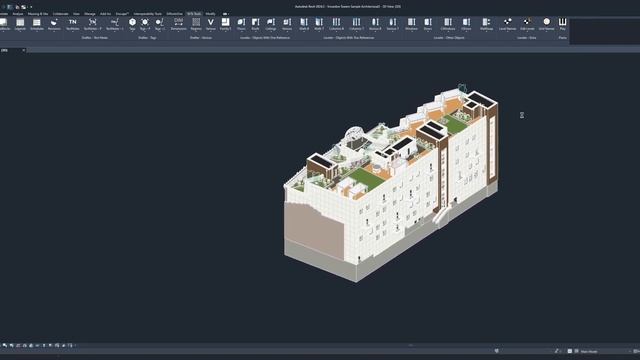Select the Columns T tool
This screenshot has width=640, height=360.
point(356,24)
